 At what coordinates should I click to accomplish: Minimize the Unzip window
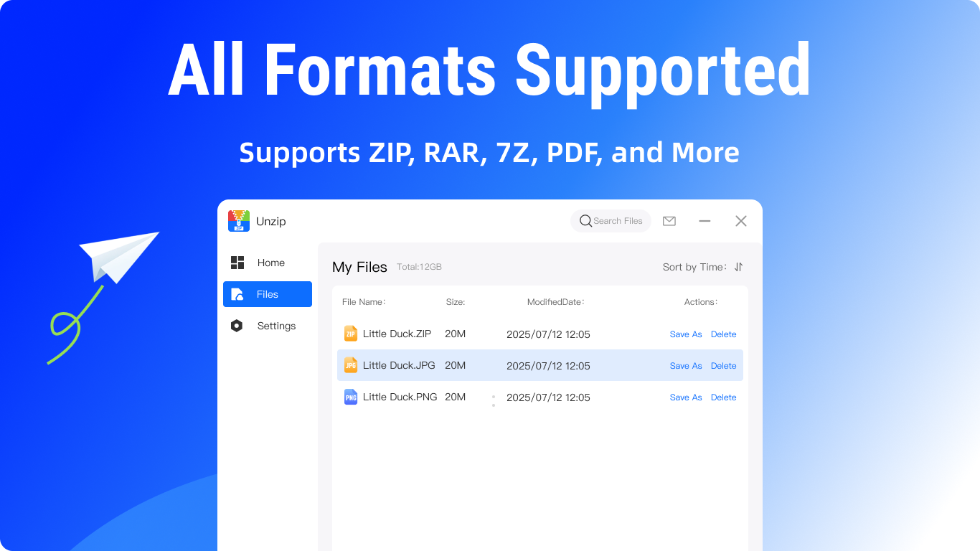tap(705, 221)
